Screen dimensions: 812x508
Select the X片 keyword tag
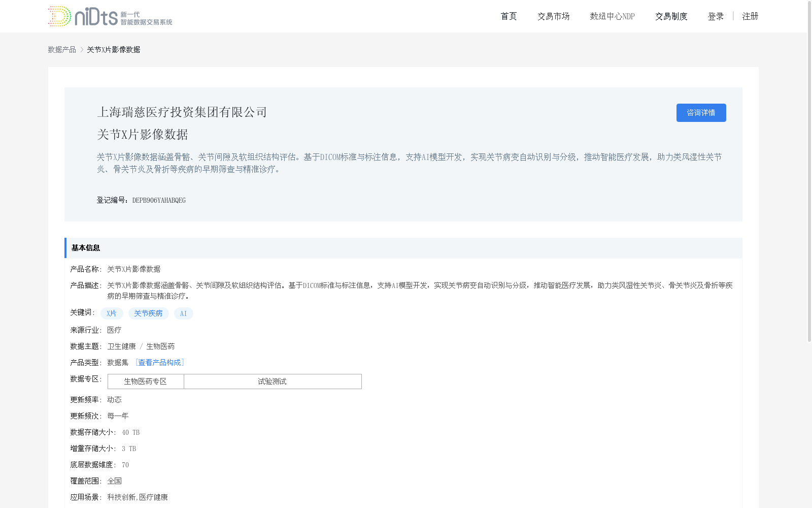(112, 313)
